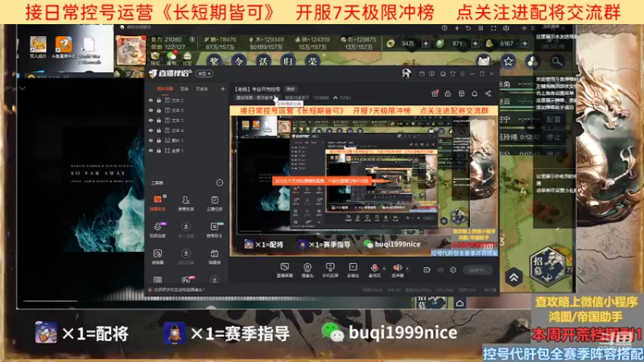This screenshot has height=362, width=644.
Task: Add a 直播屏幕 screen capture source
Action: 285,270
